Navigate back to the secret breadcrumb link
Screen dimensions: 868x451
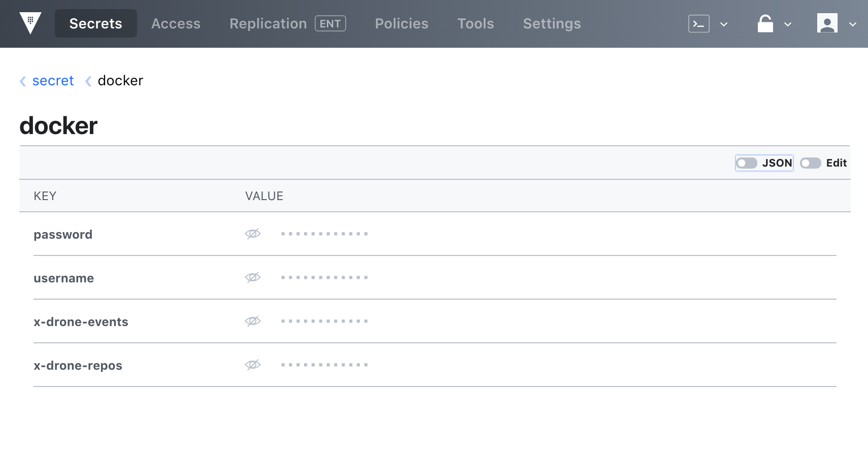(x=53, y=81)
